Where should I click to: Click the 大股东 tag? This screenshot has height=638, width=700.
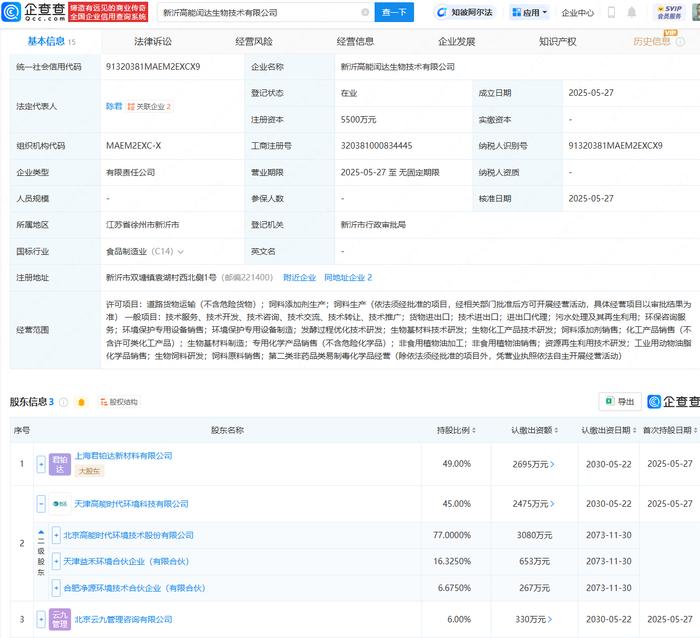pyautogui.click(x=89, y=471)
